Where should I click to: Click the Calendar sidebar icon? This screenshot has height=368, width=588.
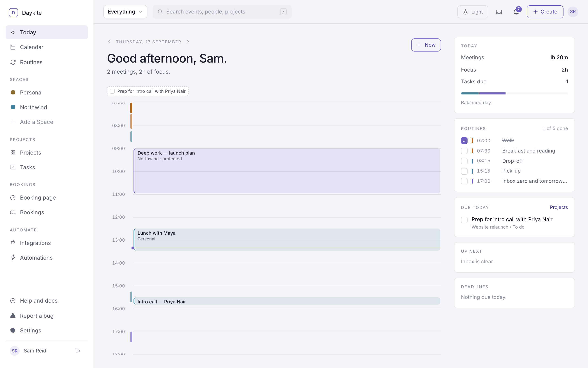pyautogui.click(x=13, y=47)
